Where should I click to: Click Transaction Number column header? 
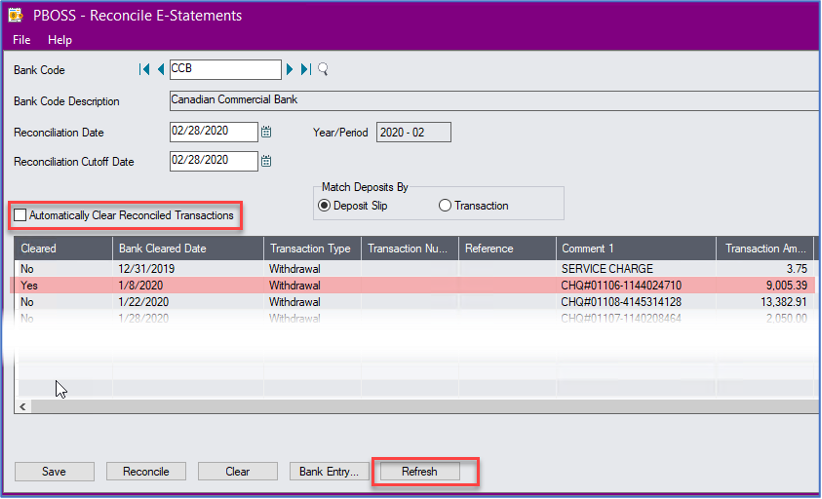[409, 248]
